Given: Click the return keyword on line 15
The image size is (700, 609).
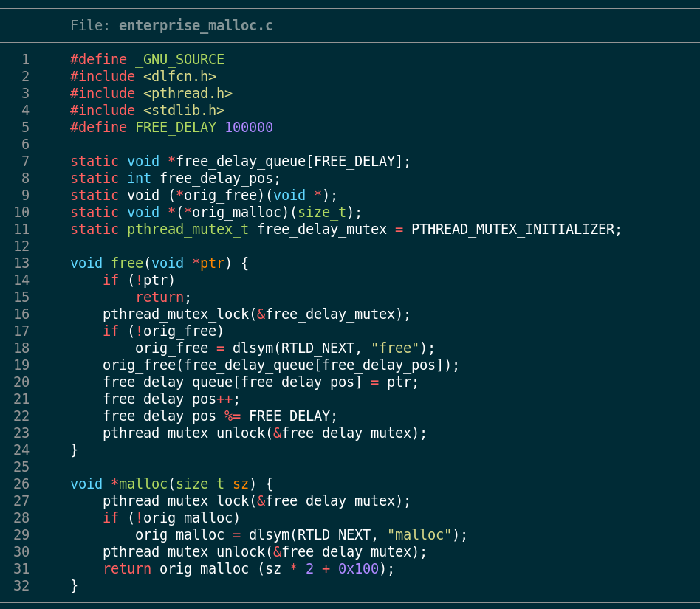Looking at the screenshot, I should tap(159, 297).
